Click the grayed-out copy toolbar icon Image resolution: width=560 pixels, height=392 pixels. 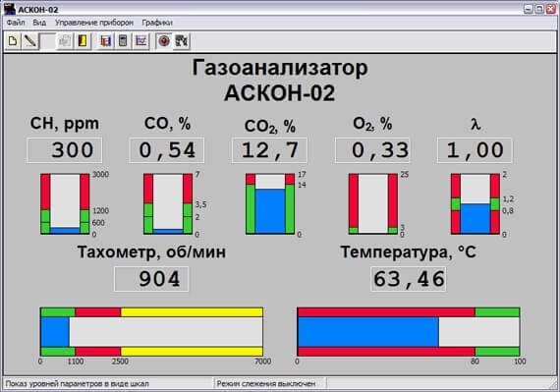click(x=65, y=41)
